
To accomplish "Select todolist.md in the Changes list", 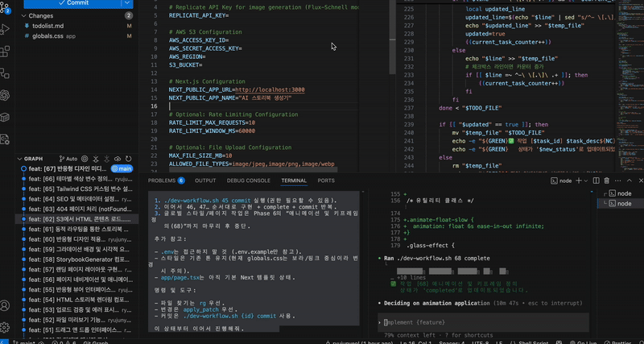I will pos(48,26).
